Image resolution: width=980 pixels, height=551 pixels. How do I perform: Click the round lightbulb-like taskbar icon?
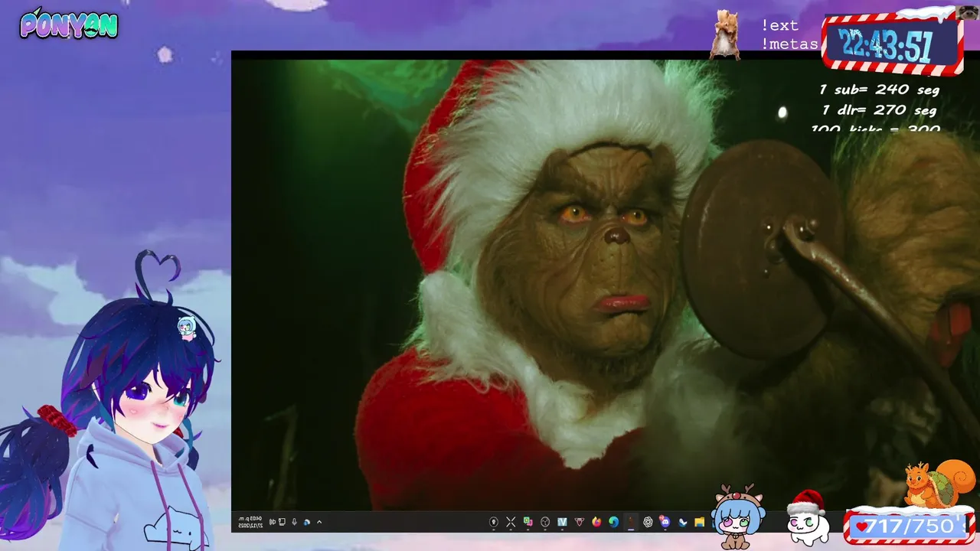click(494, 522)
